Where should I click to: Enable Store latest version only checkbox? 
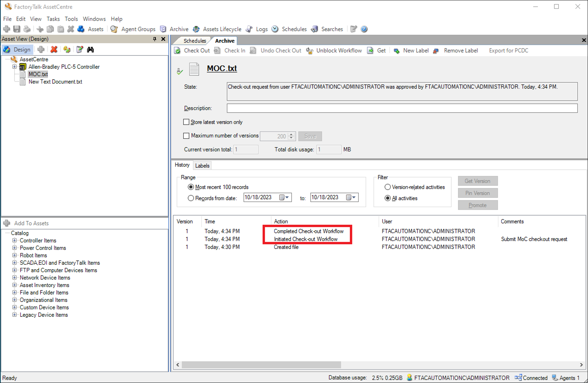(186, 122)
